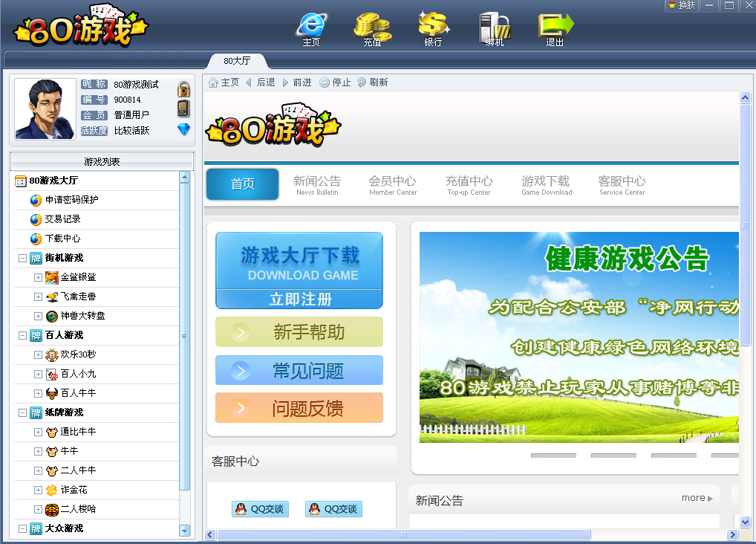Click the 通比牛牛 cow icon
Screen dimensions: 756x544
[x=51, y=432]
